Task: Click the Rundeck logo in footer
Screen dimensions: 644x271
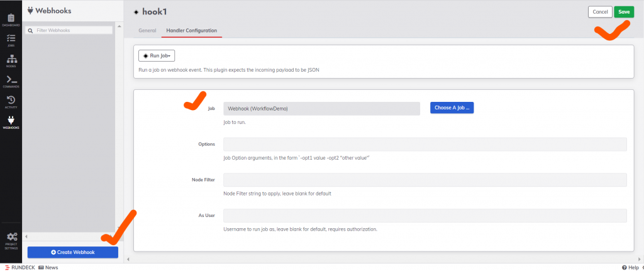Action: point(19,267)
